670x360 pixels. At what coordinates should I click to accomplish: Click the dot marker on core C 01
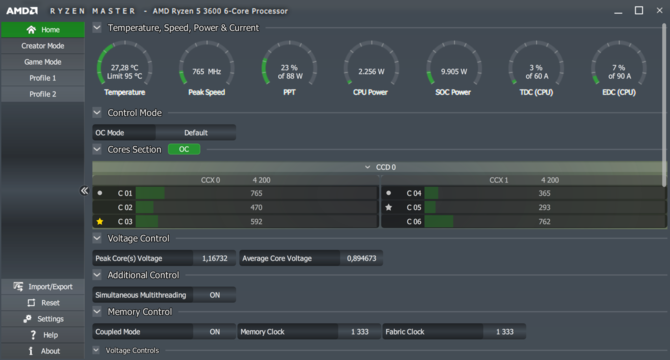tap(100, 193)
